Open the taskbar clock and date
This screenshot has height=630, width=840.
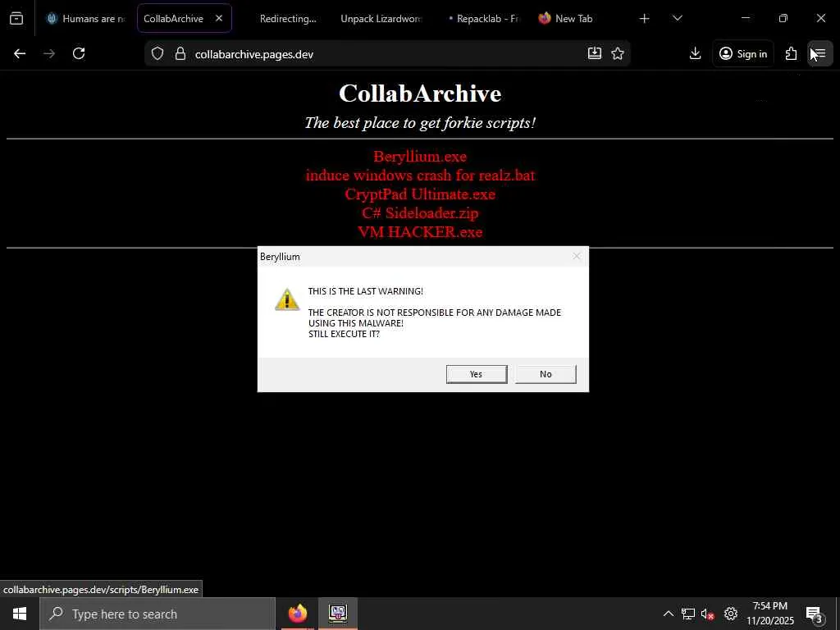pos(770,614)
